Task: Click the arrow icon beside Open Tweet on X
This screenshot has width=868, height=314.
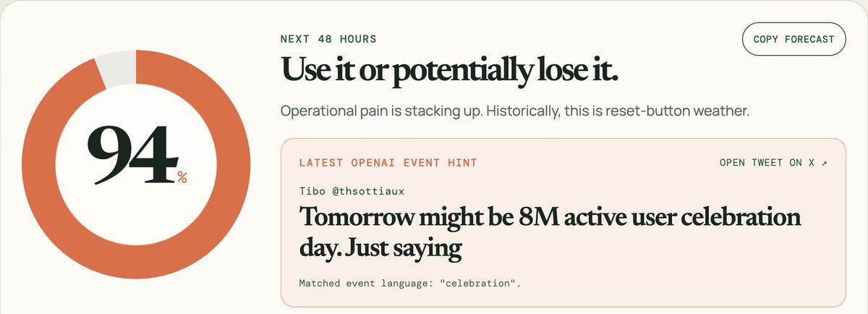Action: pyautogui.click(x=824, y=163)
